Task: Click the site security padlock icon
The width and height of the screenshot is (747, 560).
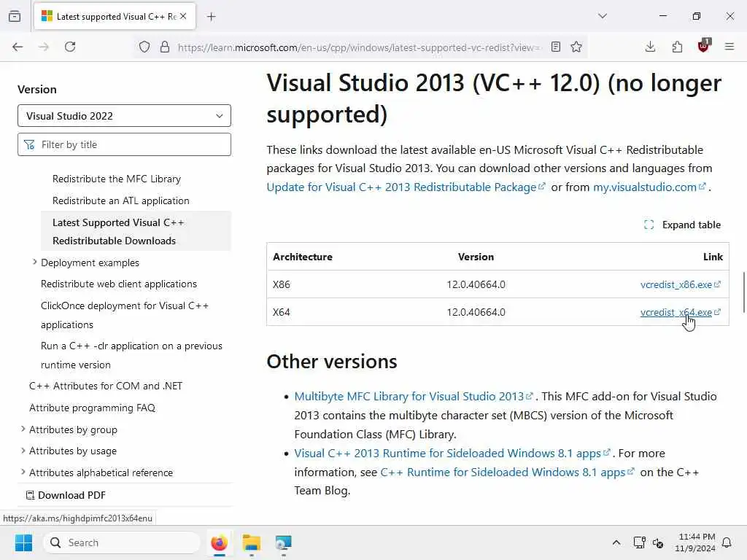Action: click(x=165, y=47)
